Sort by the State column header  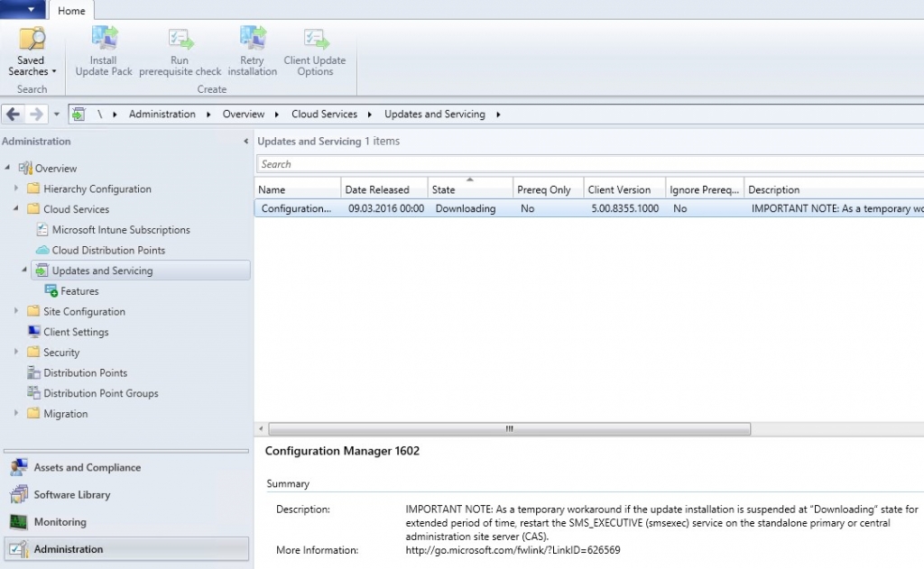470,189
